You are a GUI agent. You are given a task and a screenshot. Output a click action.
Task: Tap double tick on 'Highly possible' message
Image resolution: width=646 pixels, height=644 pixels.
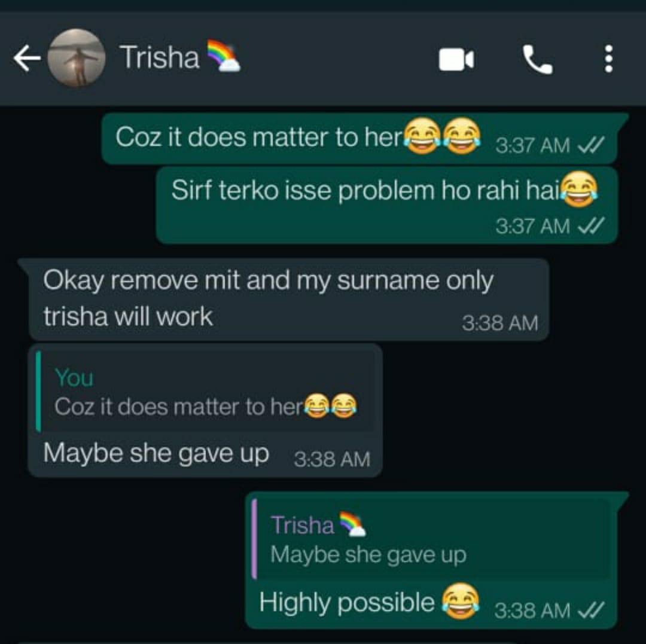pos(591,611)
